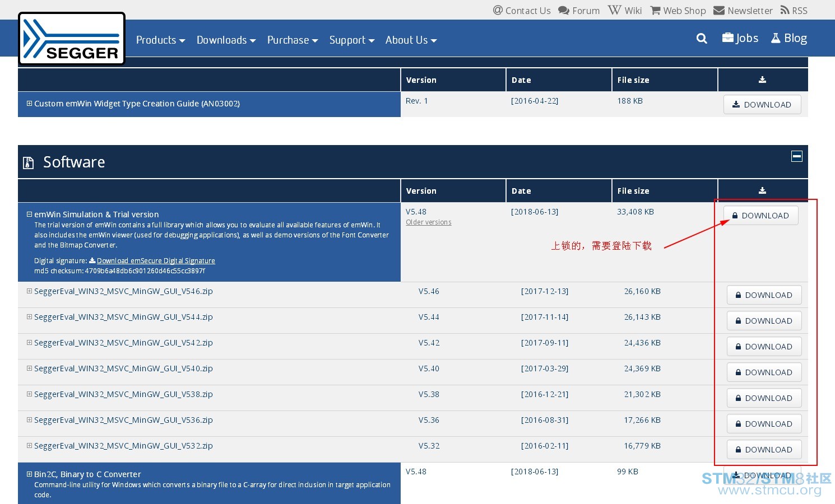Click the DOWNLOAD button for V5.46
This screenshot has width=835, height=504.
(764, 295)
